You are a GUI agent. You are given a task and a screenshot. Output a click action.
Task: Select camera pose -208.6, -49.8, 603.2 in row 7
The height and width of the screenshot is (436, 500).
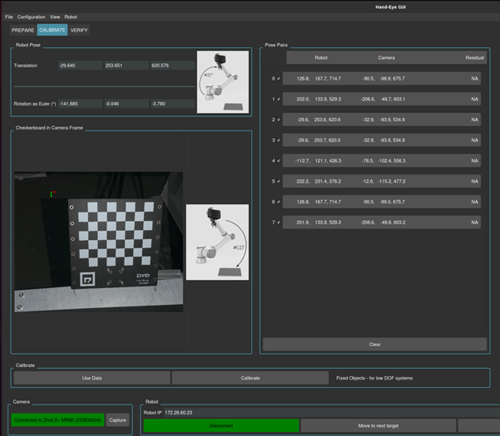(383, 222)
